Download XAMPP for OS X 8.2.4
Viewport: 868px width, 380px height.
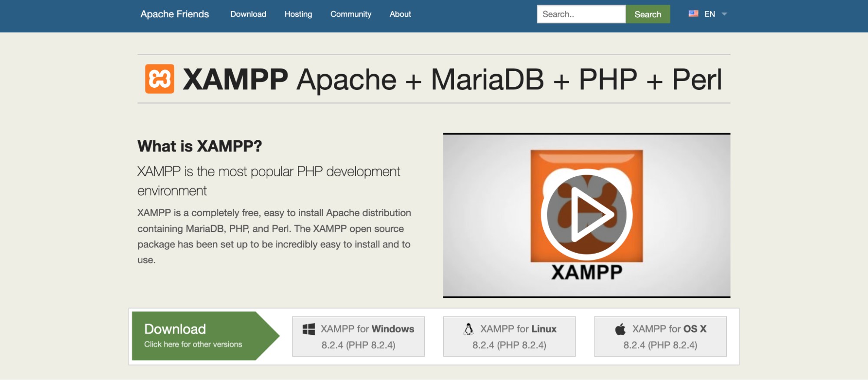(x=660, y=337)
